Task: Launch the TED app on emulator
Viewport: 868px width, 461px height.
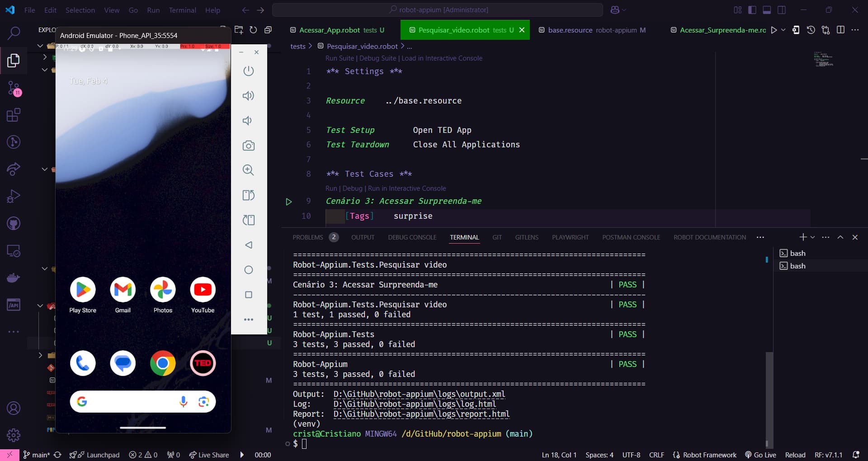Action: 203,363
